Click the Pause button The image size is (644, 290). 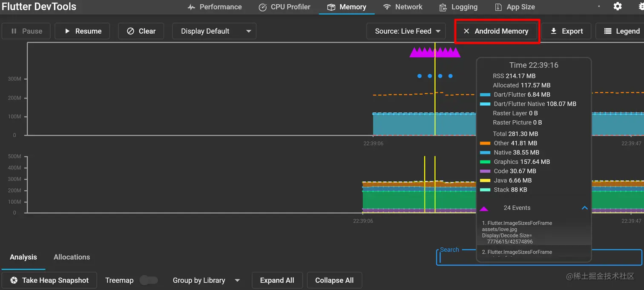(x=26, y=31)
